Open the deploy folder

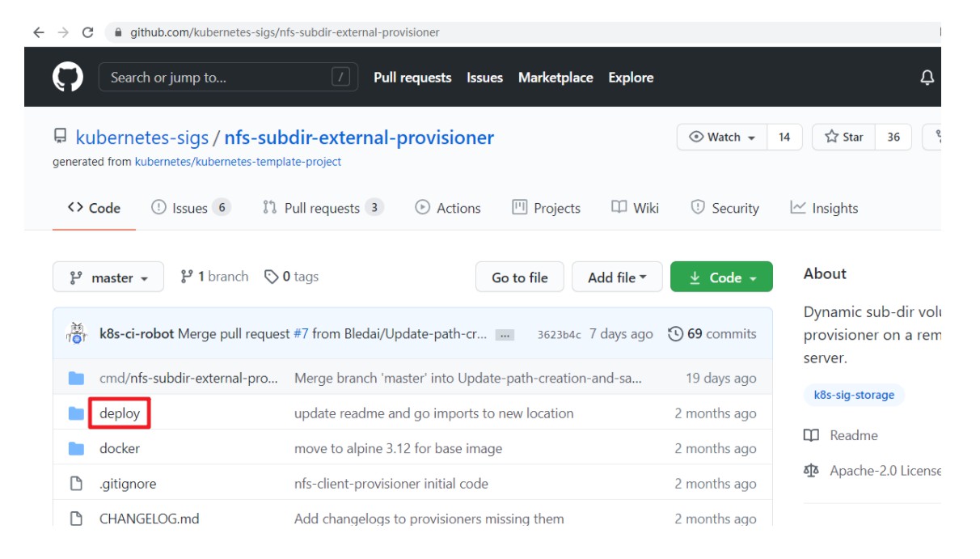pyautogui.click(x=120, y=413)
